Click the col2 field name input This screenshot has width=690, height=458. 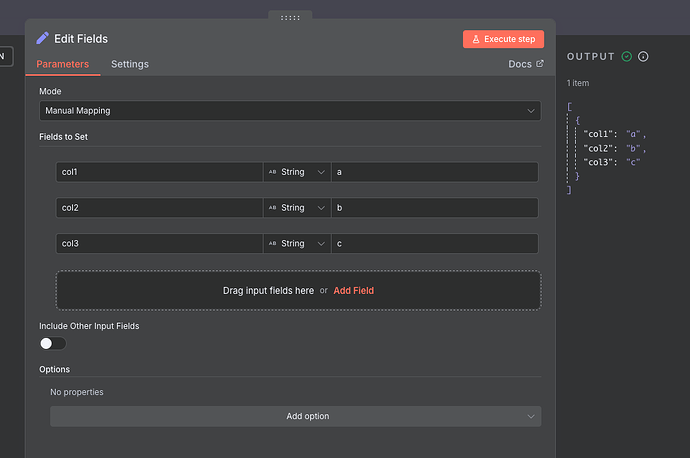pyautogui.click(x=158, y=208)
